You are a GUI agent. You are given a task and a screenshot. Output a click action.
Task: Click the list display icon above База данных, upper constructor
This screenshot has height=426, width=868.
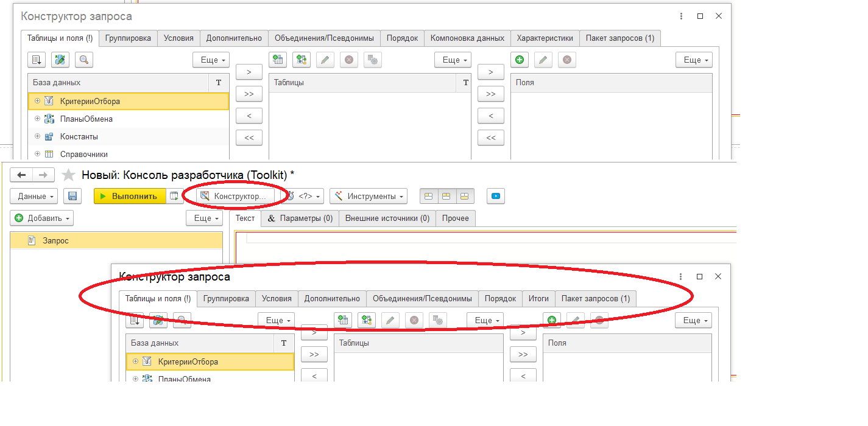(37, 60)
